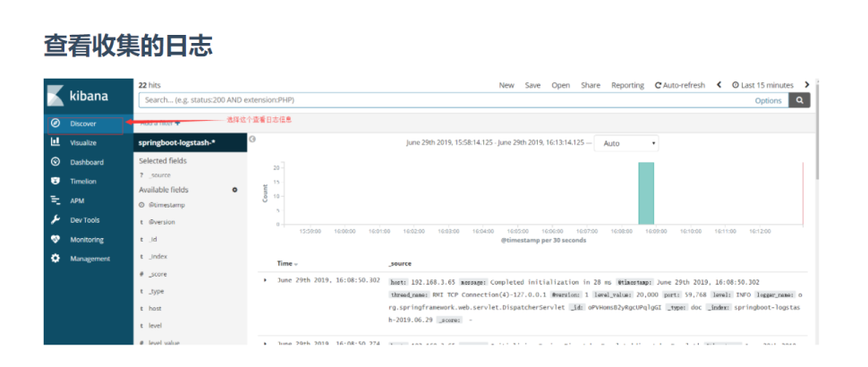Expand the 16:08:50.302 log row
This screenshot has height=367, width=868.
265,281
